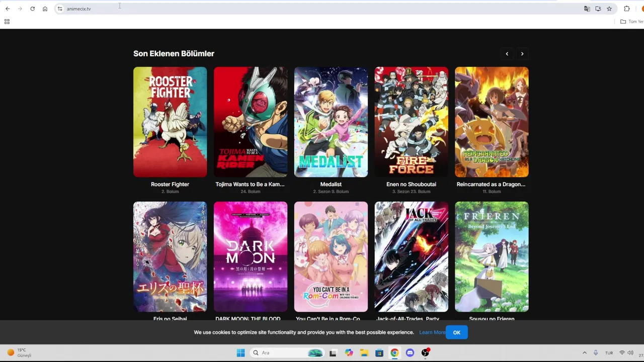Screen dimensions: 644x362
Task: Click the Enen no Shouboutai title link
Action: pos(411,185)
